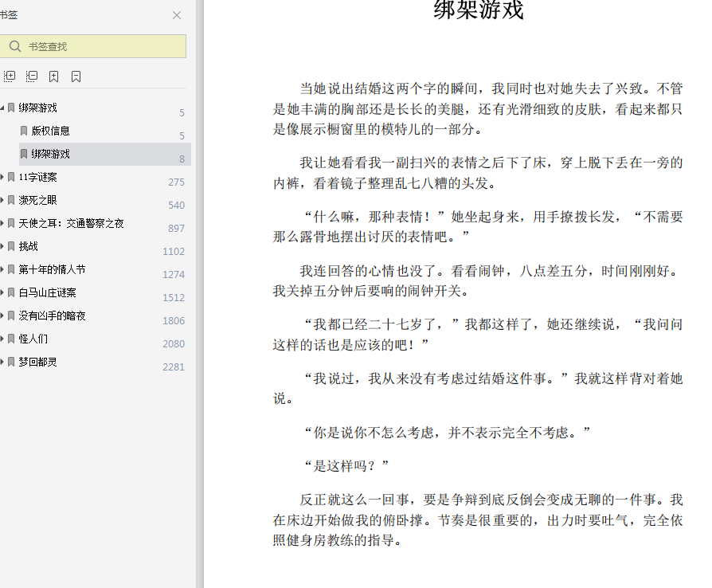Screen dimensions: 712x588
Task: Expand the 第十年的情人节 bookmark
Action: click(2, 269)
